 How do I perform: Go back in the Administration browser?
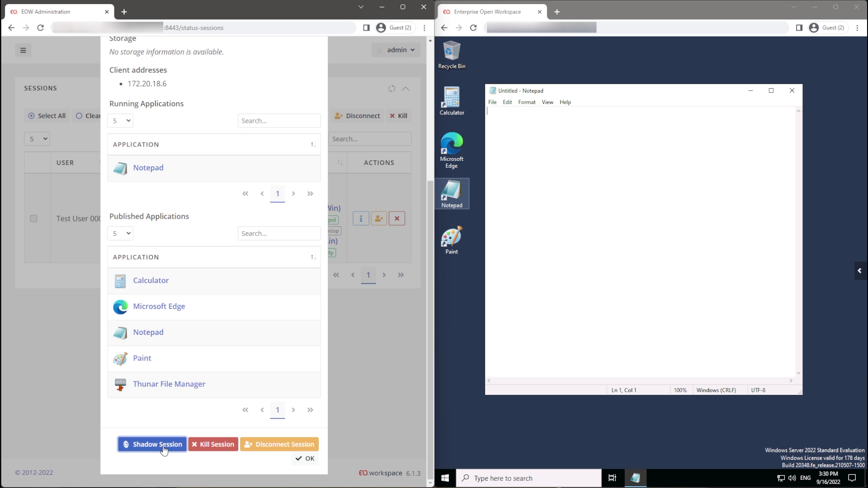[11, 28]
